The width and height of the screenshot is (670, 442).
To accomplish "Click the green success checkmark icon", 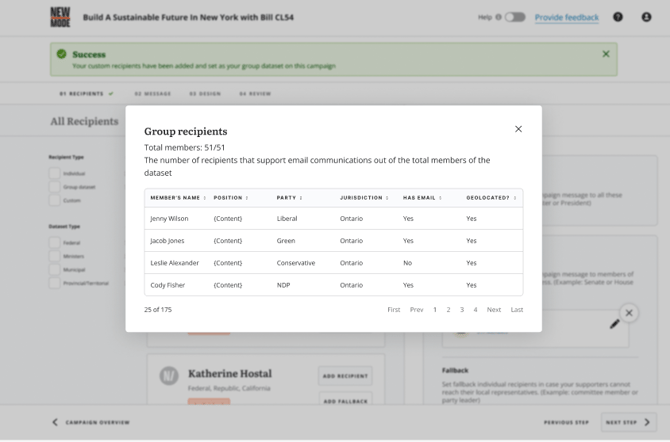I will tap(62, 54).
